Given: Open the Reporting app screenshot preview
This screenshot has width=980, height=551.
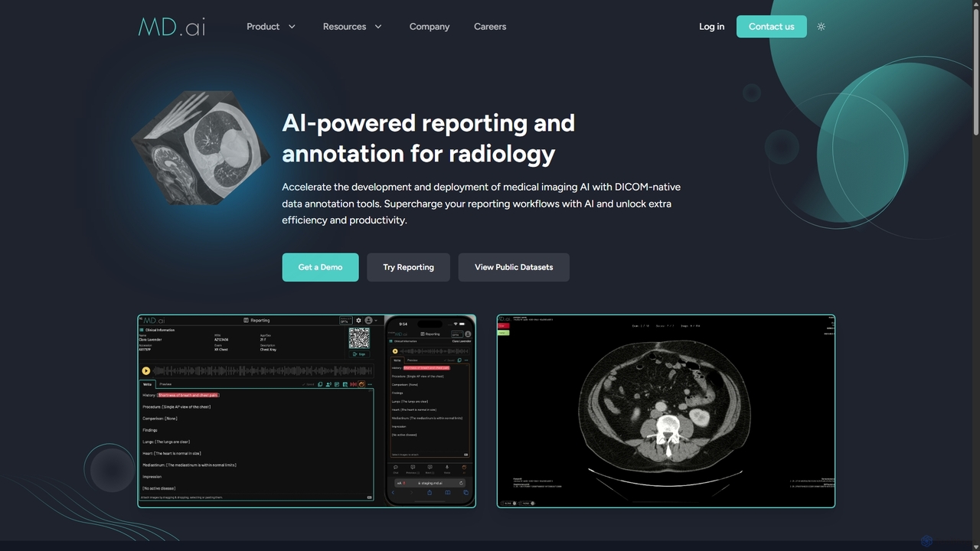Looking at the screenshot, I should (x=306, y=411).
